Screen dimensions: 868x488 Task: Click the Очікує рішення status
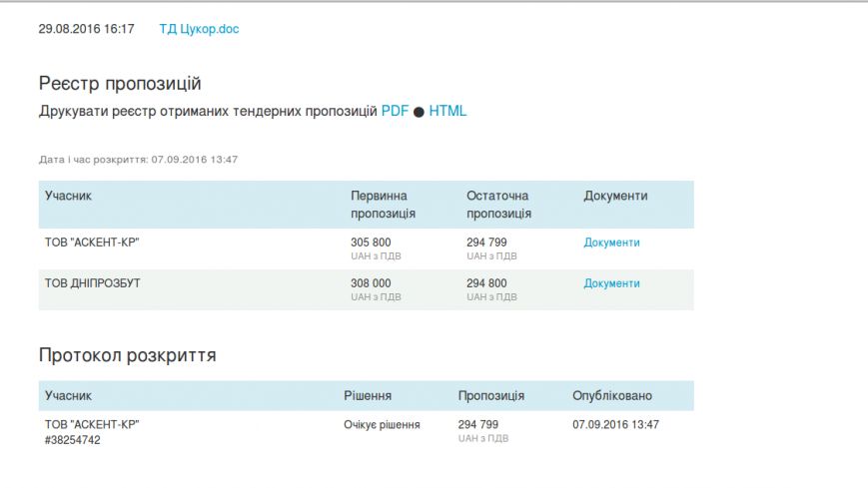click(x=382, y=424)
